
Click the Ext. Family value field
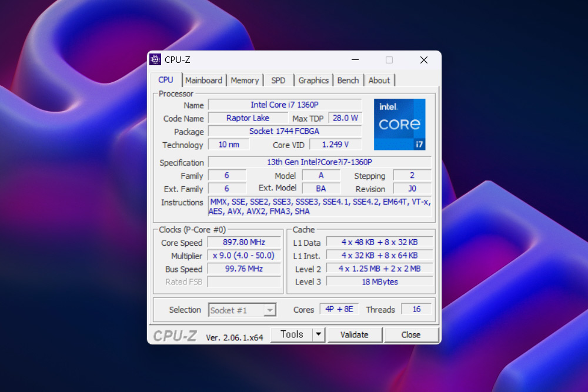tap(227, 189)
